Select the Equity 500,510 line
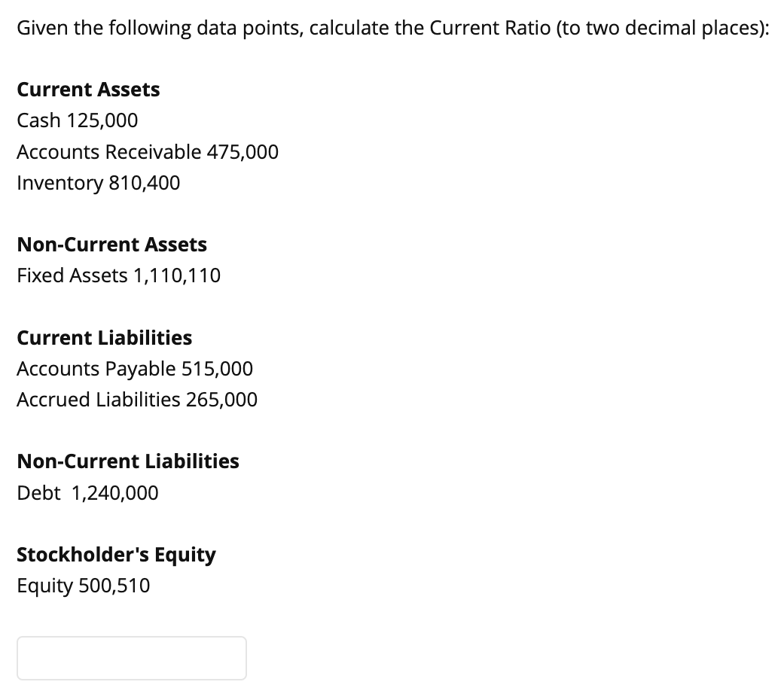 pyautogui.click(x=83, y=586)
